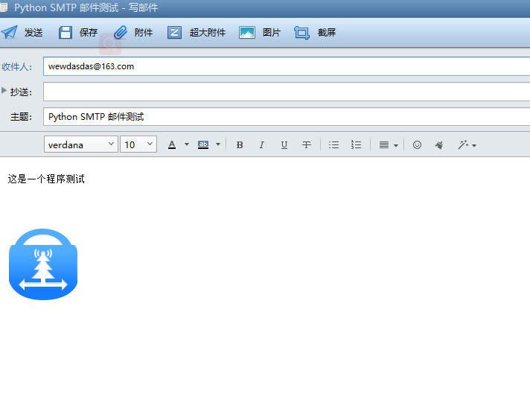Open the font color dropdown arrow
This screenshot has height=420, width=530.
point(187,144)
